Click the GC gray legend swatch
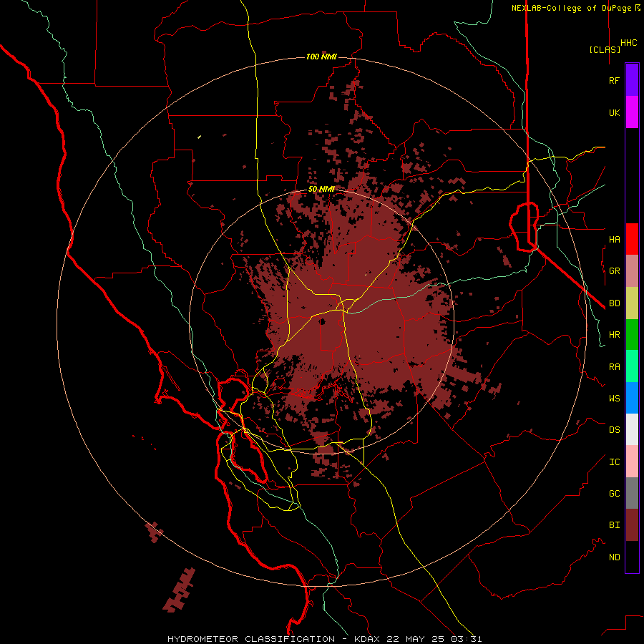 pyautogui.click(x=632, y=493)
